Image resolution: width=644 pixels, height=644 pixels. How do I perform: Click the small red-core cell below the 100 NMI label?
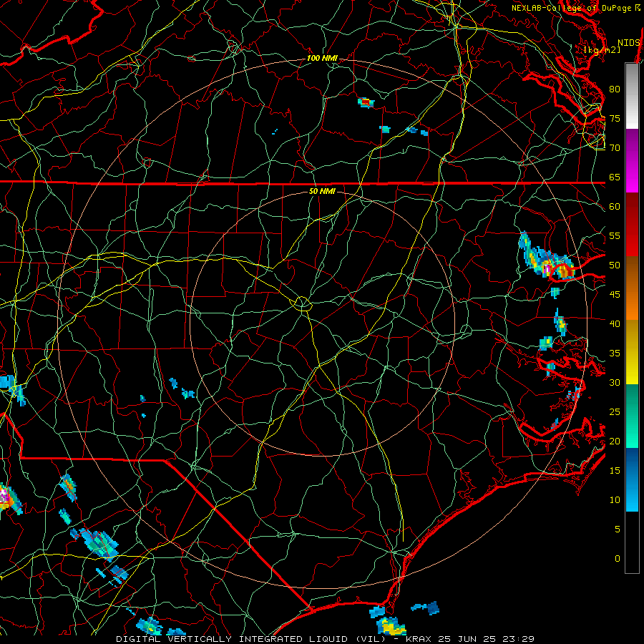click(x=366, y=102)
